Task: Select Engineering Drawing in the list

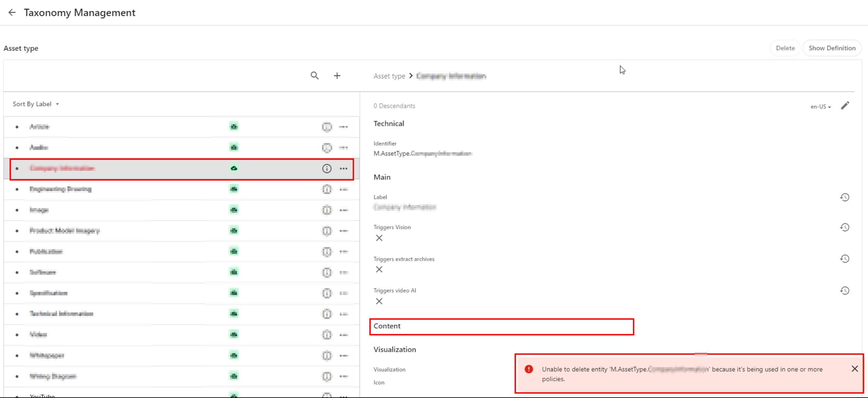Action: pyautogui.click(x=61, y=189)
